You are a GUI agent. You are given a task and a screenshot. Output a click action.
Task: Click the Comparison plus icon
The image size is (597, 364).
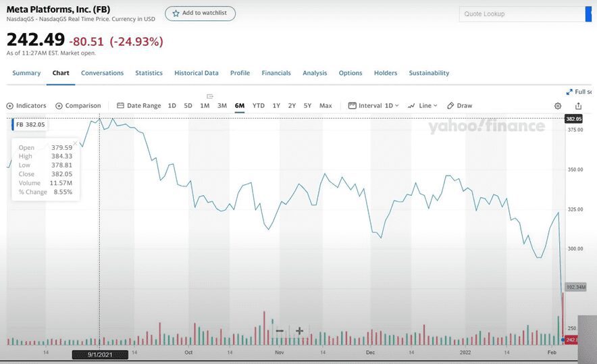[59, 106]
